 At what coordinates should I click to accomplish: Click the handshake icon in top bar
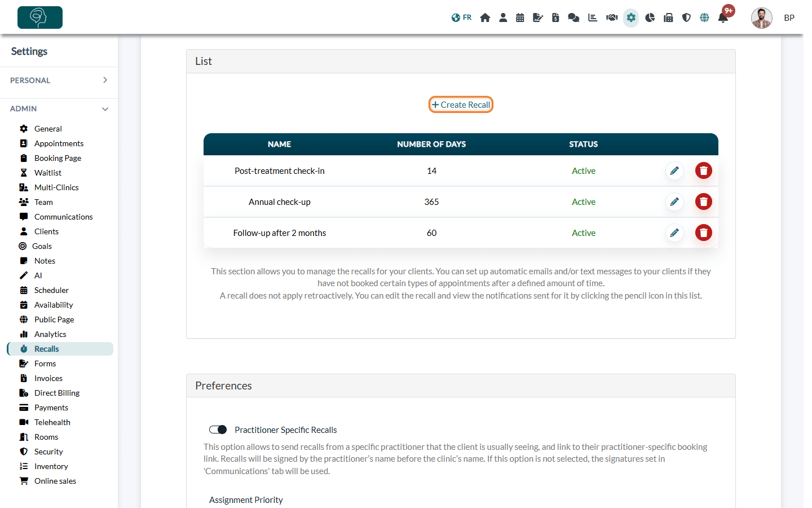click(x=612, y=17)
